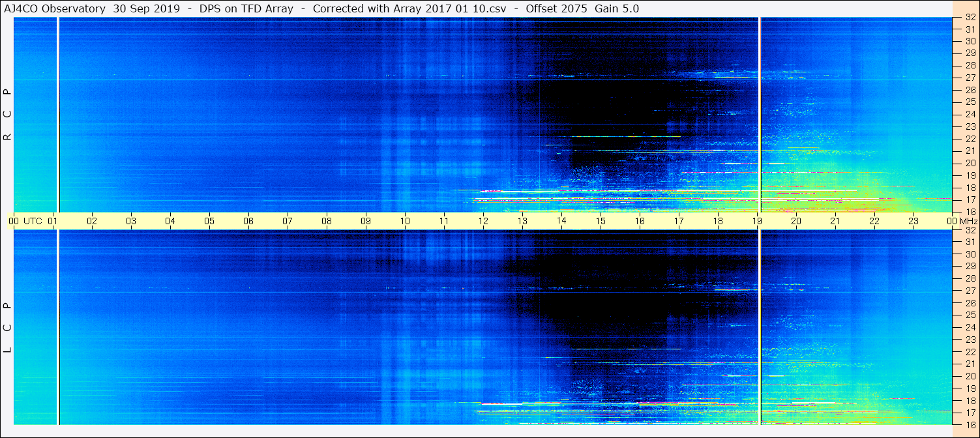
Task: Click the white marker line near 01 UTC in RCP panel
Action: [x=59, y=115]
